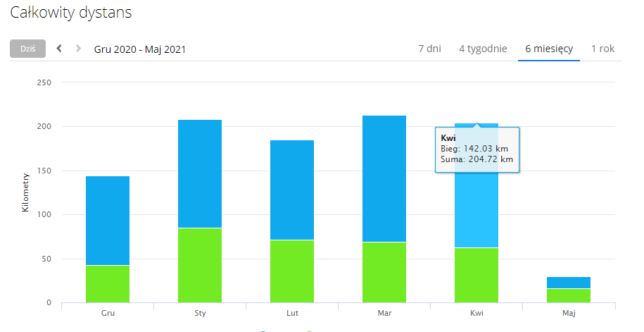The width and height of the screenshot is (644, 332).
Task: Select the green segment of the Gru bar
Action: coord(108,284)
